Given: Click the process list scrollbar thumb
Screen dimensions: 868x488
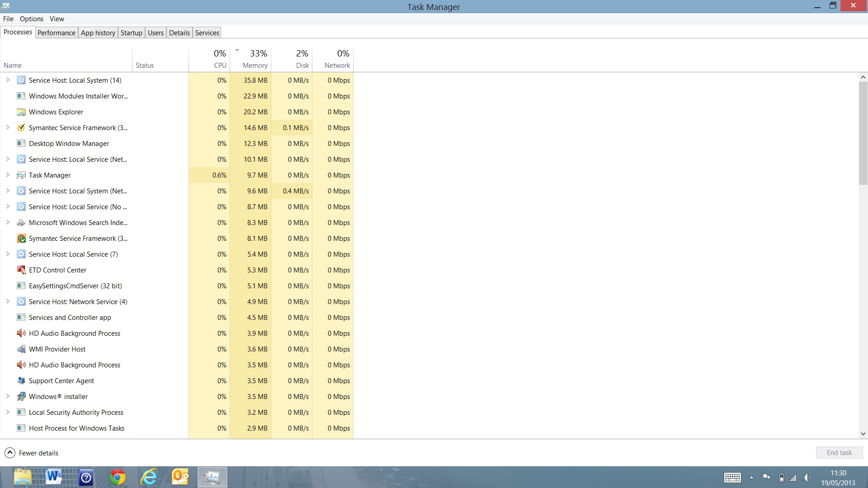Looking at the screenshot, I should (863, 133).
